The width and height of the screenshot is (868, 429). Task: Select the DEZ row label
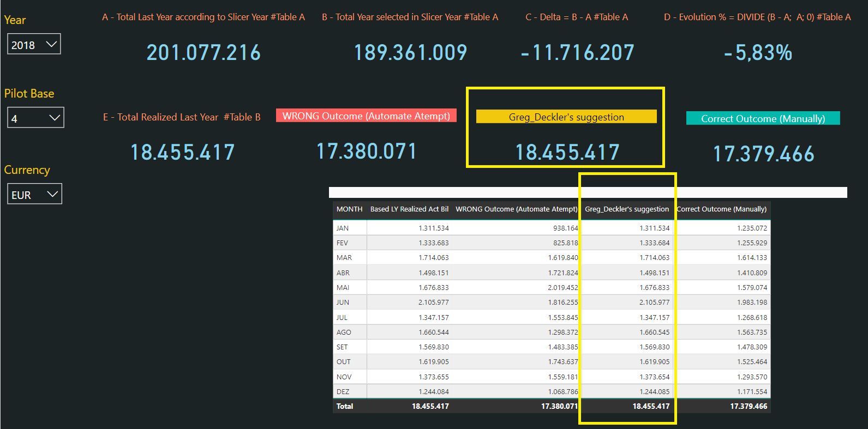click(343, 391)
